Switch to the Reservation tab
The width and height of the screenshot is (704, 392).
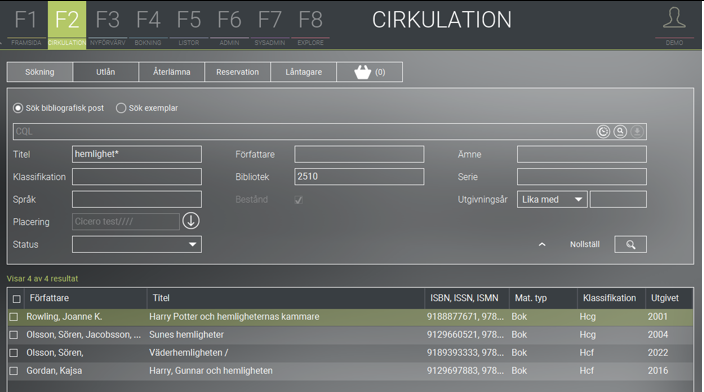(x=238, y=72)
